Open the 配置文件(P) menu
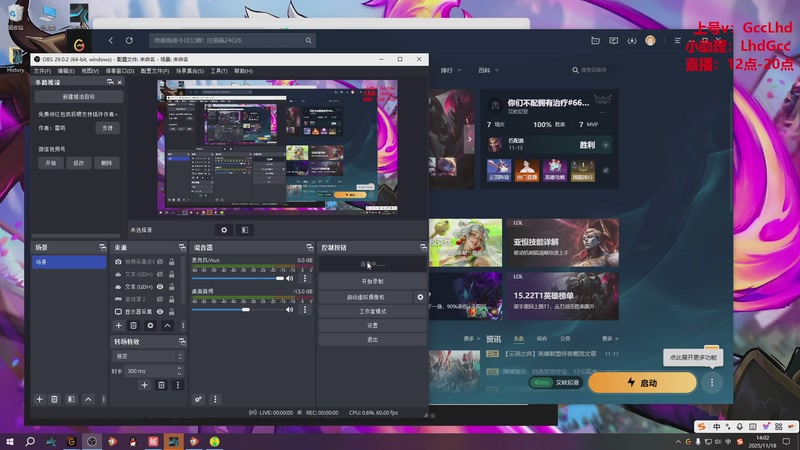The image size is (800, 450). (x=155, y=71)
